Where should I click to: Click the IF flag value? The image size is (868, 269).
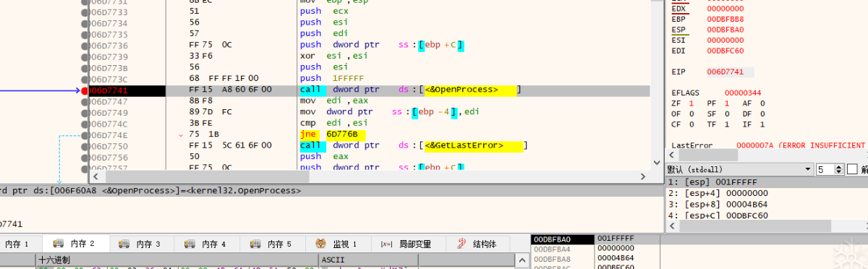(x=763, y=124)
